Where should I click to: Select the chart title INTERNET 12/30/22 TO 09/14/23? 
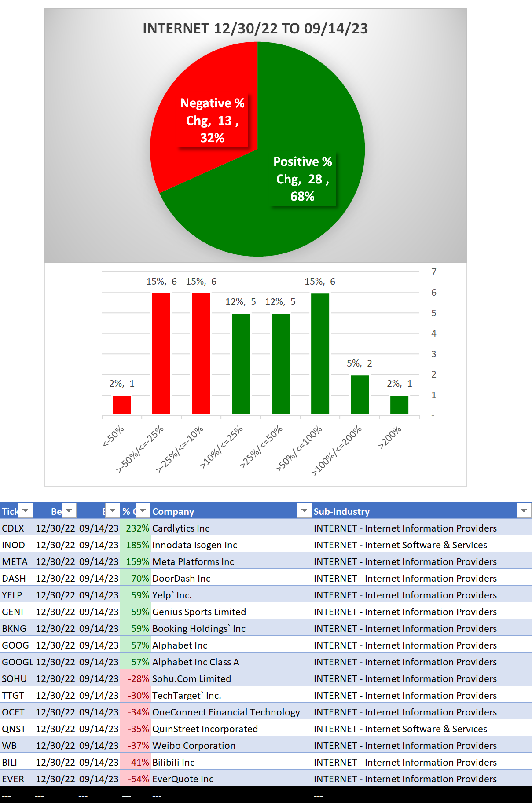(x=255, y=29)
